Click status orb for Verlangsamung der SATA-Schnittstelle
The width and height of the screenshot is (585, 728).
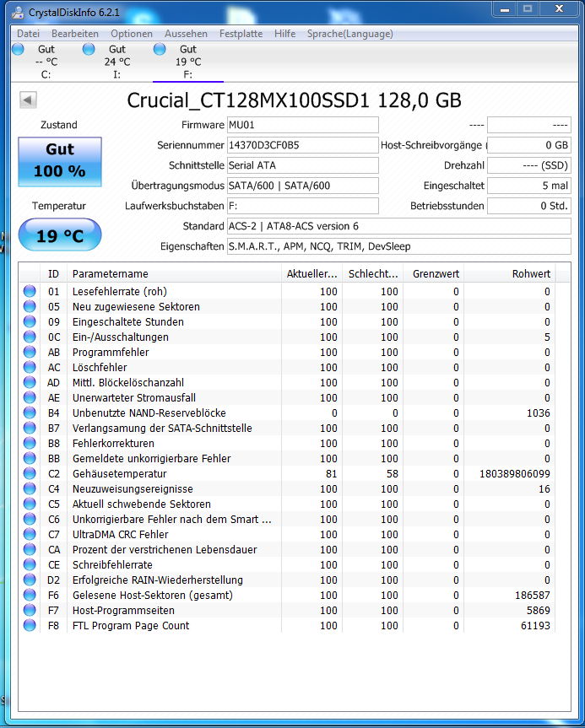tap(30, 428)
